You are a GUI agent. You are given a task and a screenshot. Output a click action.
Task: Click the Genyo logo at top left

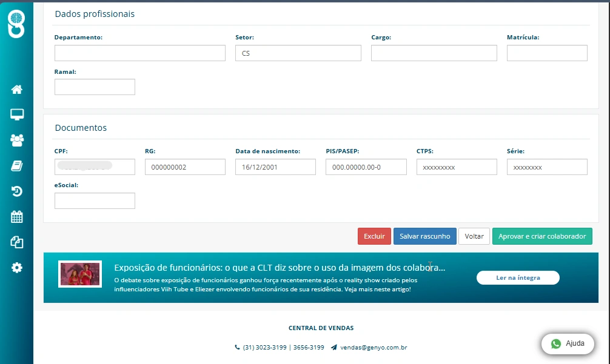16,24
